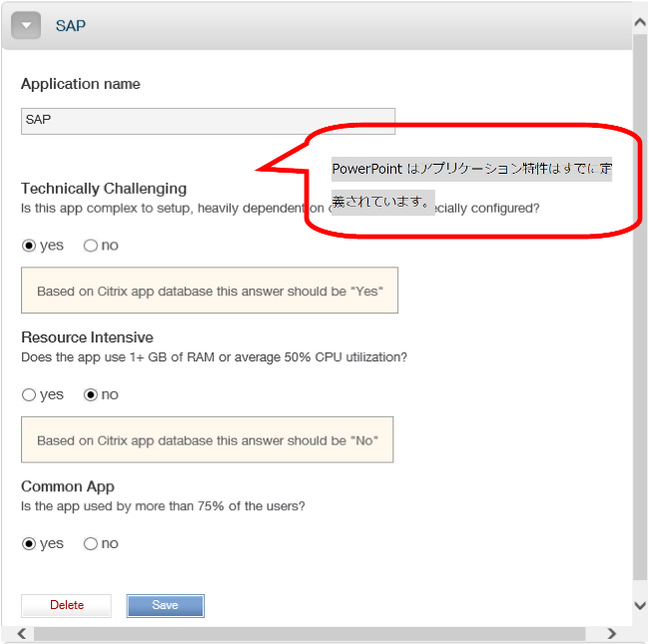Image resolution: width=649 pixels, height=644 pixels.
Task: Click the Common App heading
Action: coord(68,486)
